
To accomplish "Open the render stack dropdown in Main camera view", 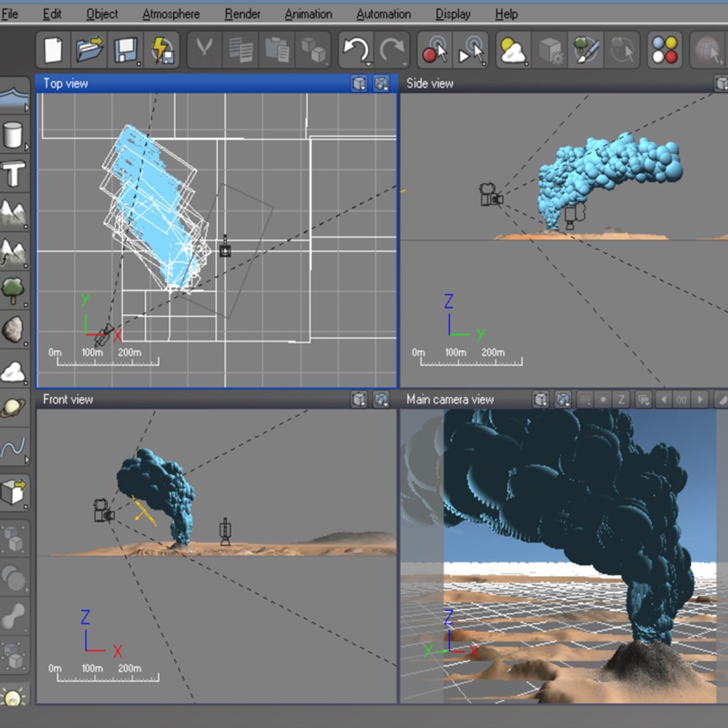I will click(644, 399).
